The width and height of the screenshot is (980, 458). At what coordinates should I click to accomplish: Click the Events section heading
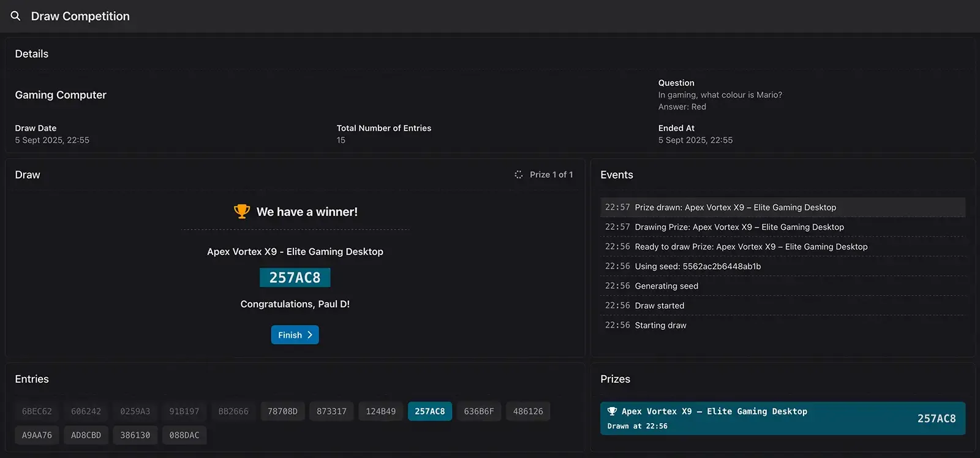[x=617, y=175]
